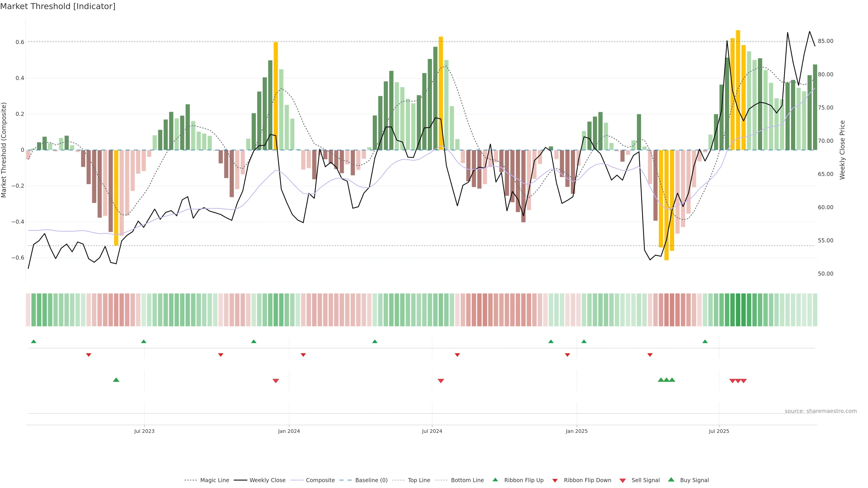Click the Sell Signal legend triangle icon
Screen dimensions: 868x488
pos(623,481)
